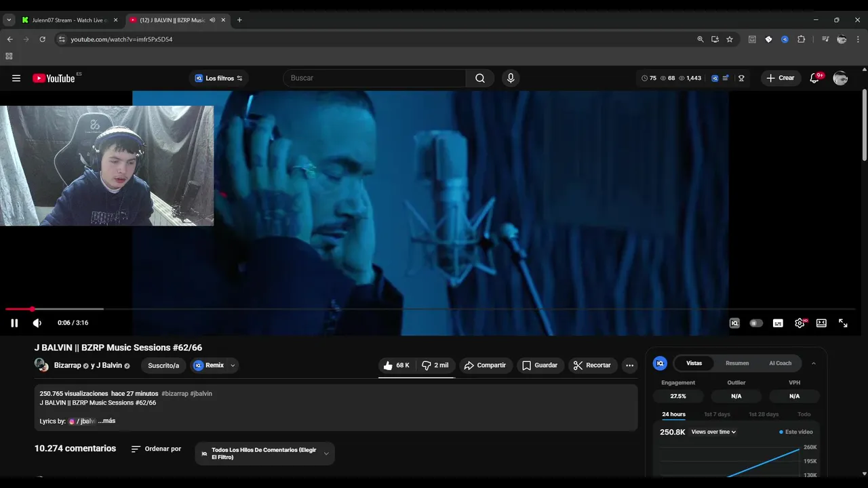868x488 pixels.
Task: Click the red playhead scrubber dot
Action: [32, 309]
